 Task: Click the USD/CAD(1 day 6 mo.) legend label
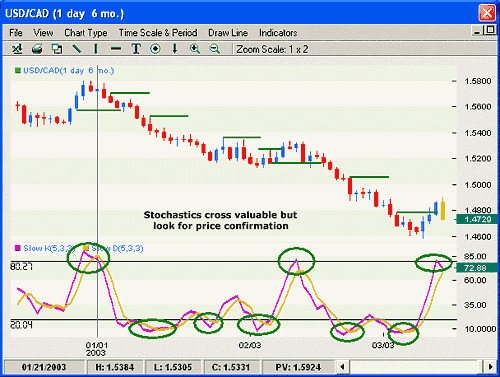pos(69,70)
